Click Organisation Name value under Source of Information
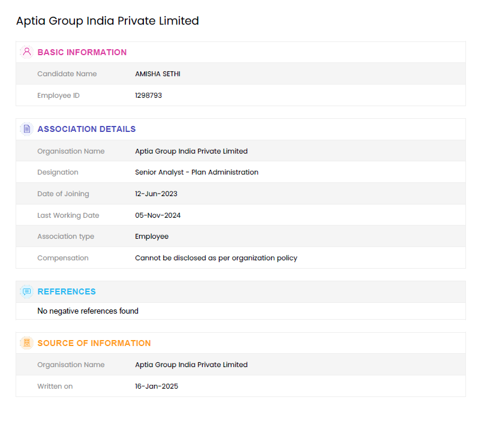Viewport: 484px width, 448px height. click(191, 365)
